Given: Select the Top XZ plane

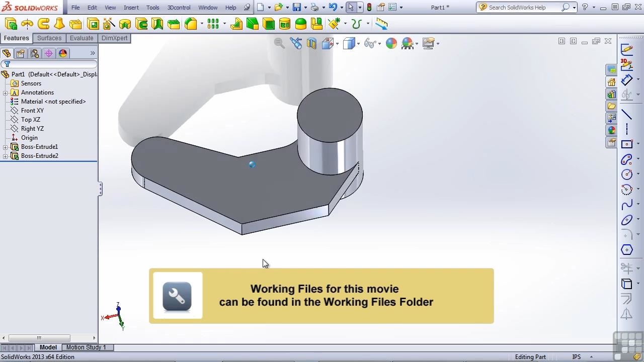Looking at the screenshot, I should pos(30,120).
